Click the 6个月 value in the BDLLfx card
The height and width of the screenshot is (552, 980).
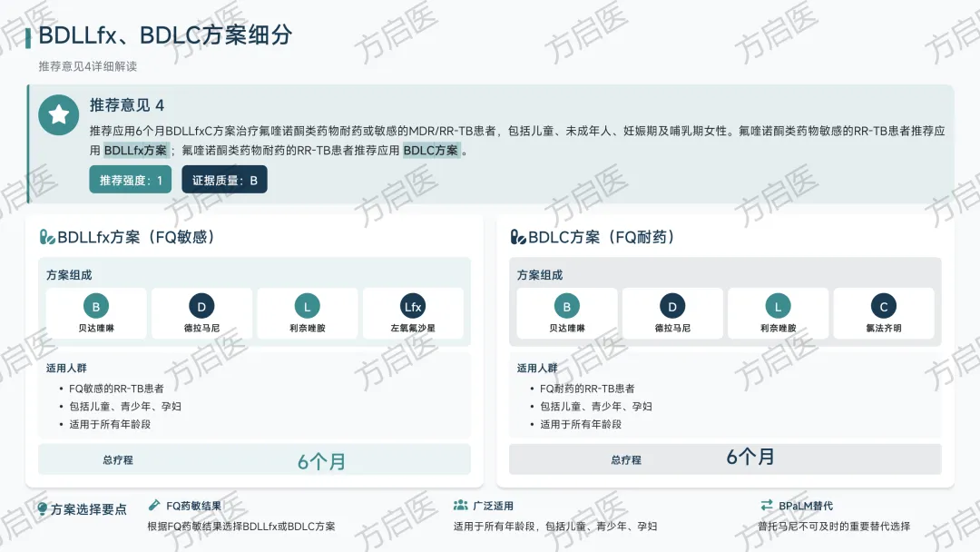[x=322, y=461]
